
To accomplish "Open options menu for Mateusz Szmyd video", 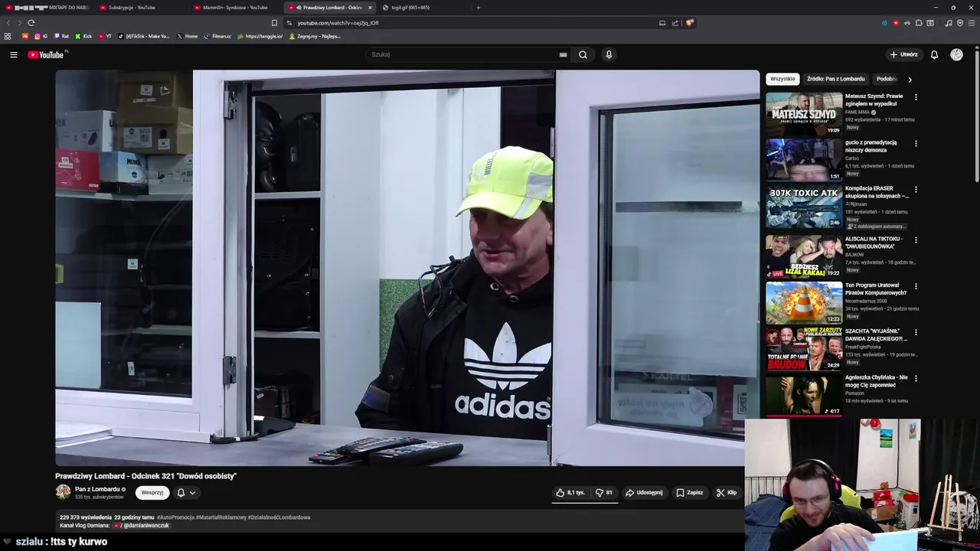I will (916, 97).
